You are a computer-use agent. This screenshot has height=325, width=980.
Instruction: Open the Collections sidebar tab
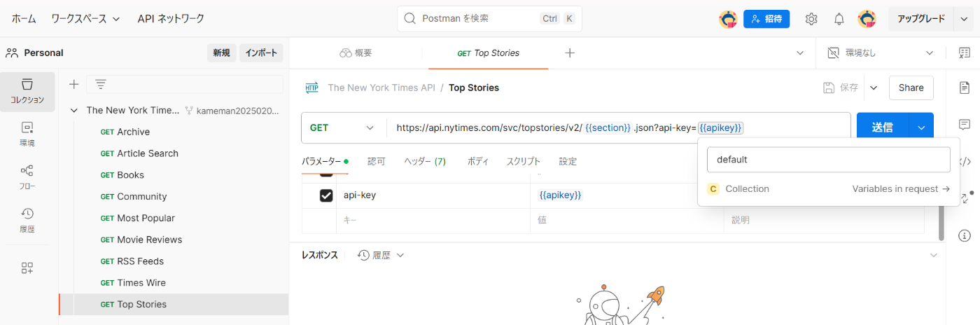click(x=27, y=91)
